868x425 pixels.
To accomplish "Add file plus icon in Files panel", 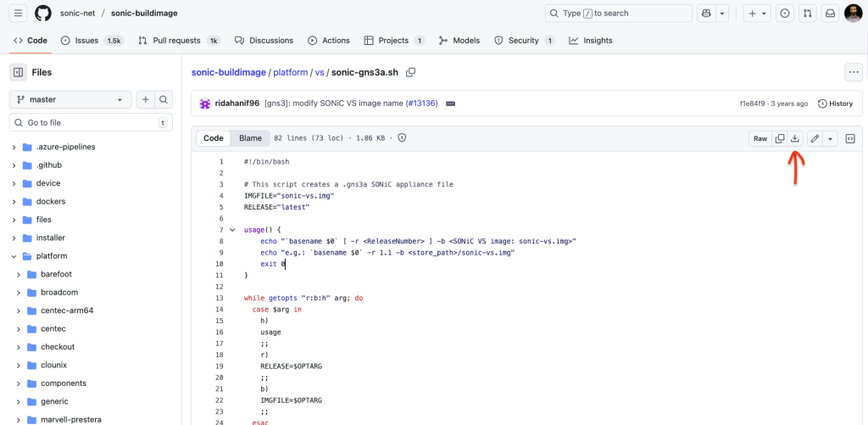I will [145, 99].
